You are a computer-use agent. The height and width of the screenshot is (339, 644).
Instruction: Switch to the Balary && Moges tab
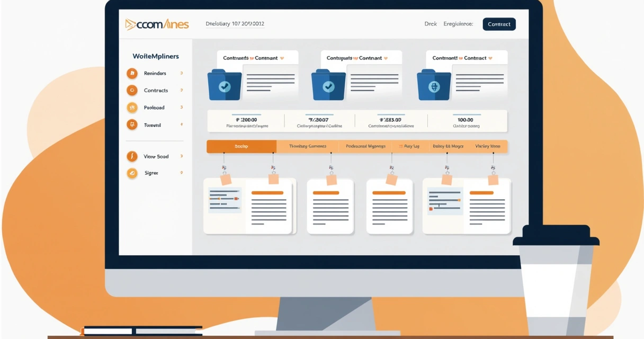pos(448,146)
